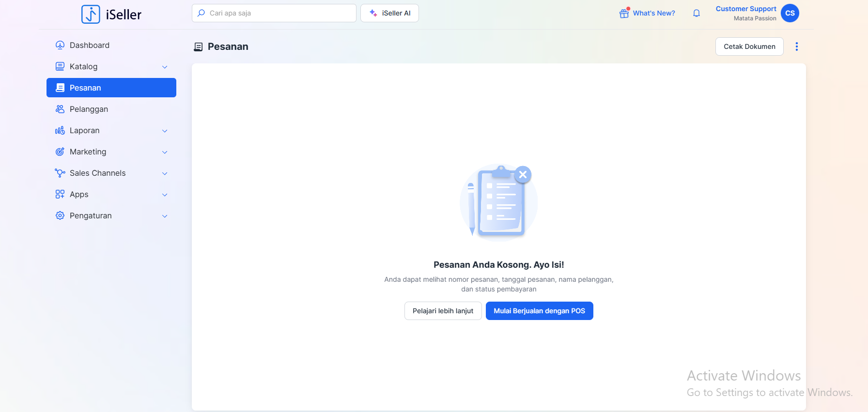Image resolution: width=868 pixels, height=412 pixels.
Task: Click the What's New gift icon
Action: (x=624, y=13)
